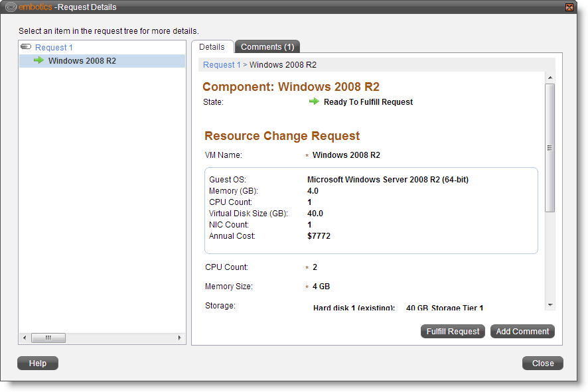Open Help from the bottom left
Image resolution: width=588 pixels, height=392 pixels.
(37, 363)
